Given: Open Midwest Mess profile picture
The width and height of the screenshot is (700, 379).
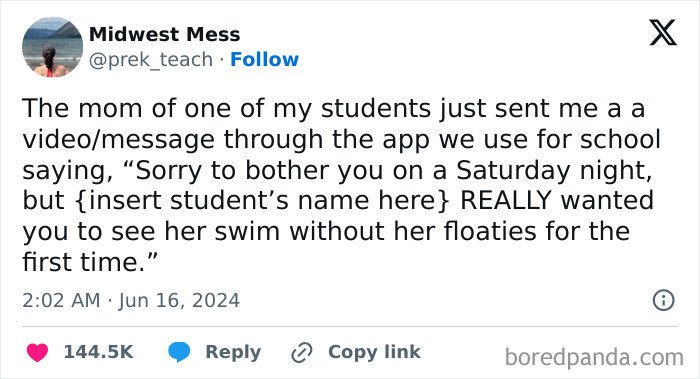Looking at the screenshot, I should pos(53,47).
